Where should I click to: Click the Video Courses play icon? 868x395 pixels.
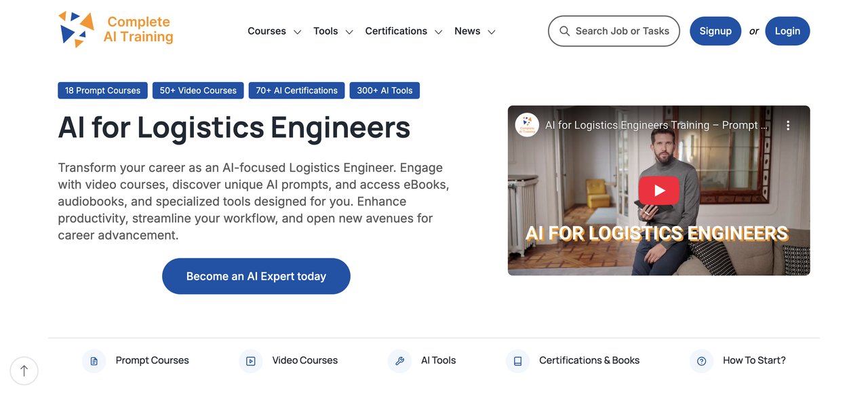tap(250, 361)
